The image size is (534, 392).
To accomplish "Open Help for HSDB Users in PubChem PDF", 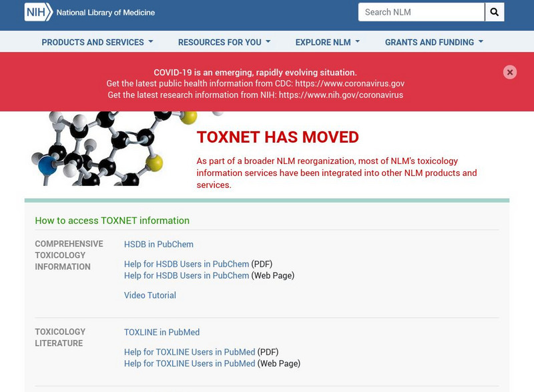I will point(186,264).
